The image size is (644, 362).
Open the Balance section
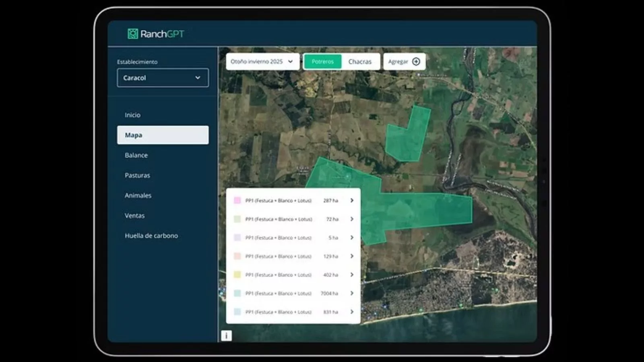[x=136, y=155]
